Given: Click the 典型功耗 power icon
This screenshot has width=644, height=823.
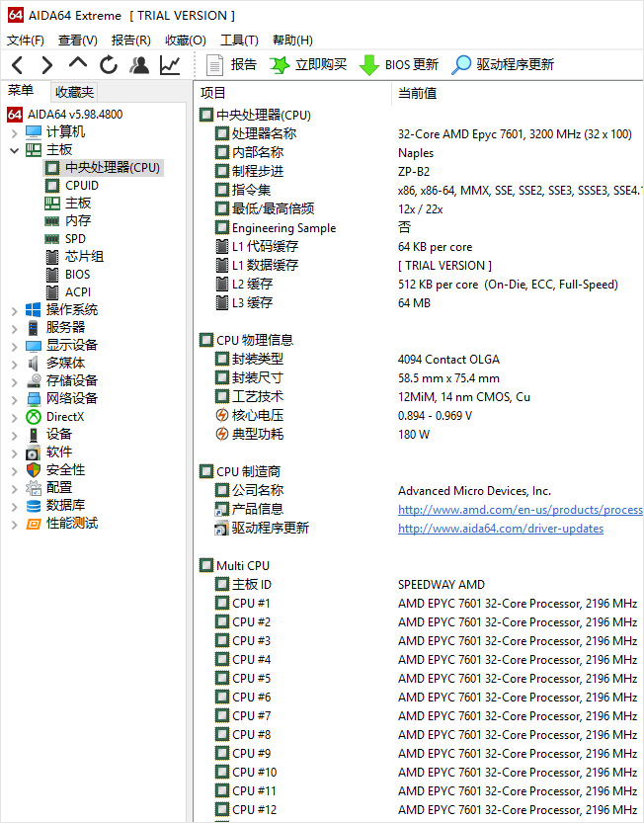Looking at the screenshot, I should (x=222, y=434).
